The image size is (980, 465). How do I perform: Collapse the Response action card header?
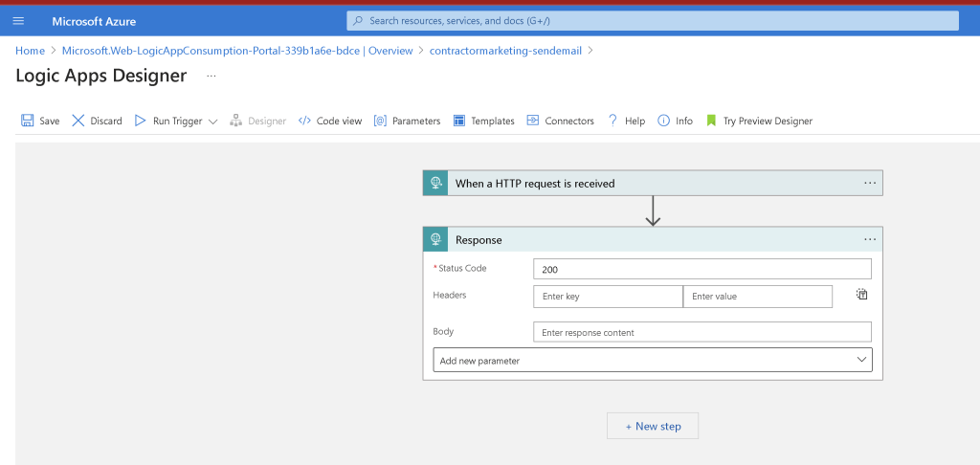(x=653, y=239)
